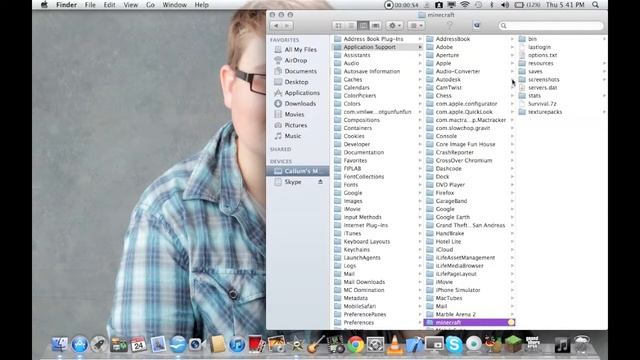Expand the bin folder arrow
The image size is (640, 360).
[x=604, y=39]
